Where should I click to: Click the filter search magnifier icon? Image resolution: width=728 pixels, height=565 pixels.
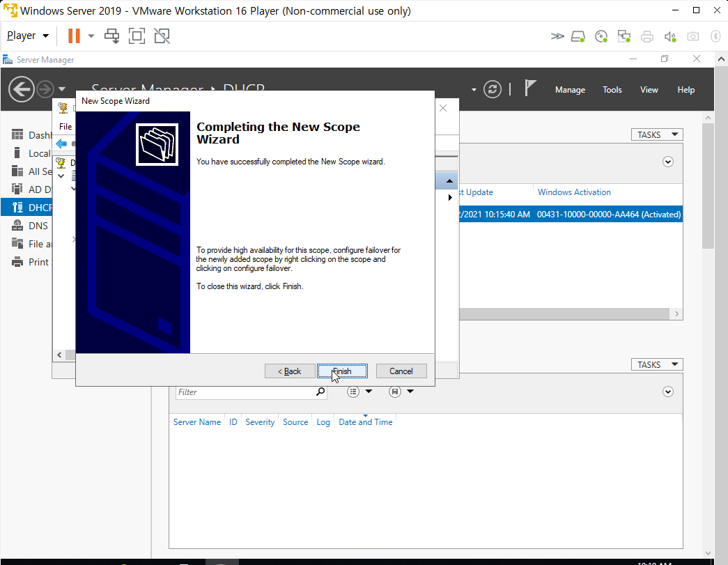pos(320,392)
